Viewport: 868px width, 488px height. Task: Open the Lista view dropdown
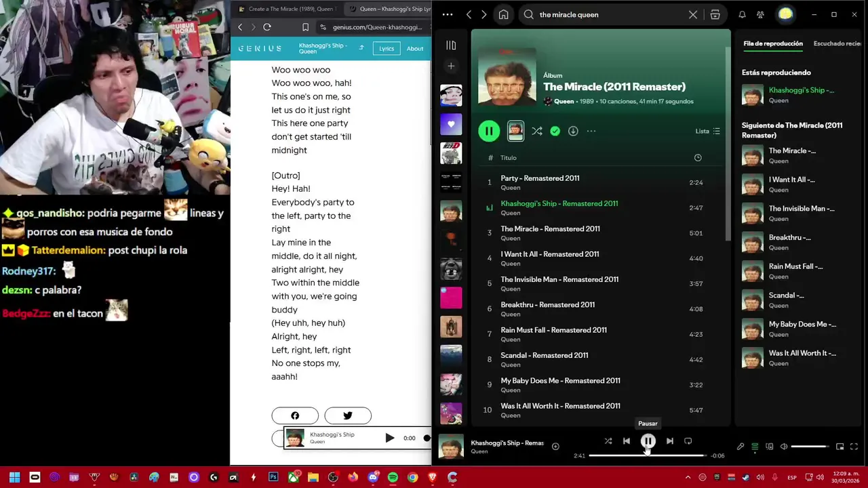(708, 131)
